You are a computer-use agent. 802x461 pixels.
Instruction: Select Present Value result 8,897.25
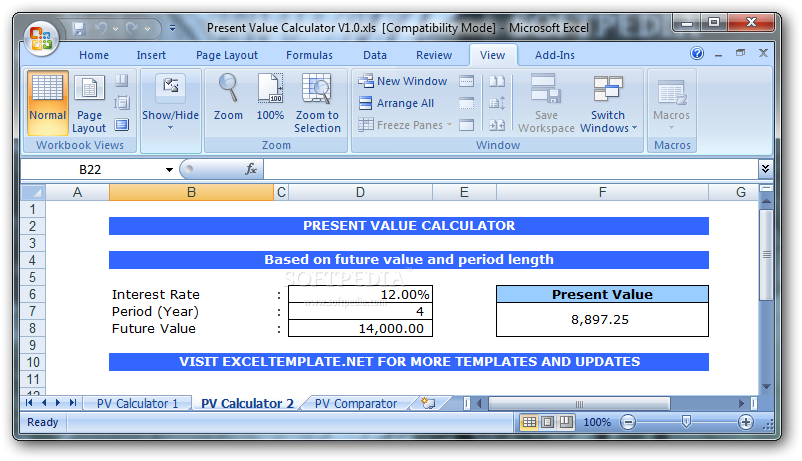(x=602, y=320)
